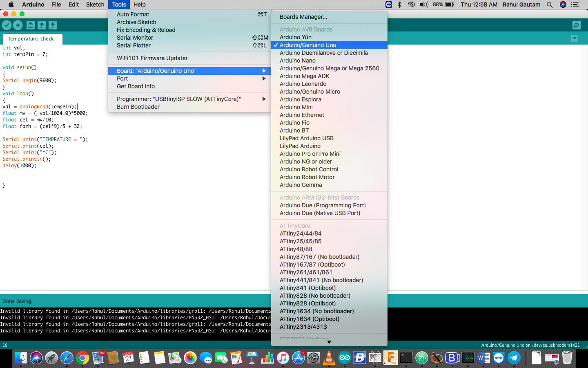The width and height of the screenshot is (588, 368).
Task: Select Arduino Mega ADK board
Action: (329, 76)
